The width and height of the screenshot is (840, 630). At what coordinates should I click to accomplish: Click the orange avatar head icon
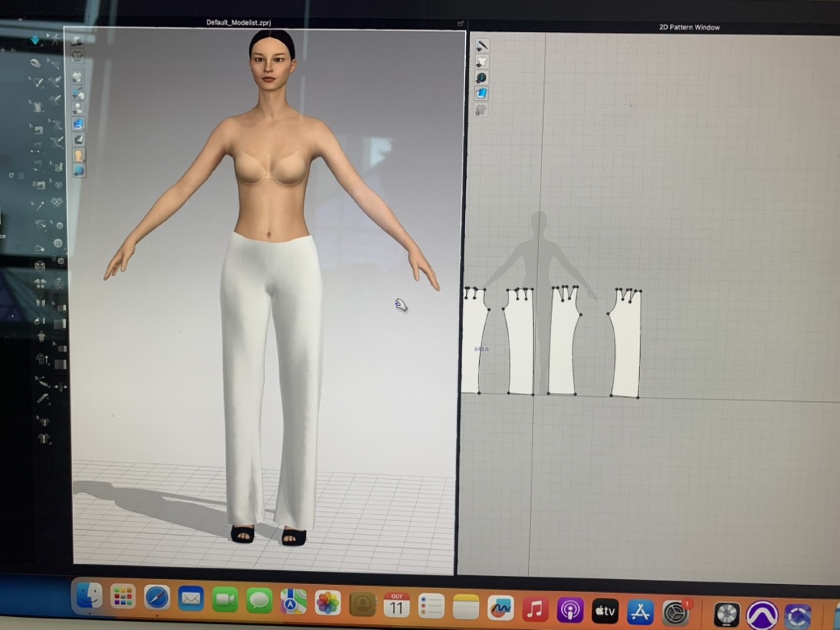click(x=78, y=155)
